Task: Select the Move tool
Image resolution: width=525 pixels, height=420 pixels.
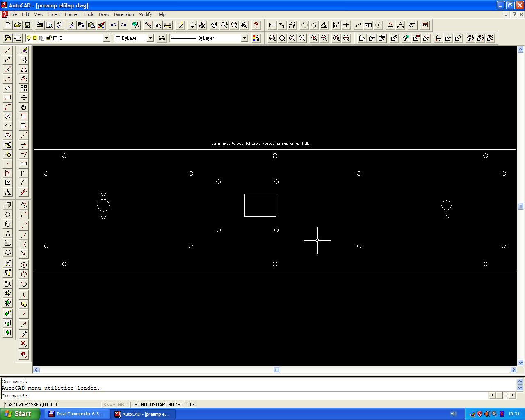Action: 24,98
